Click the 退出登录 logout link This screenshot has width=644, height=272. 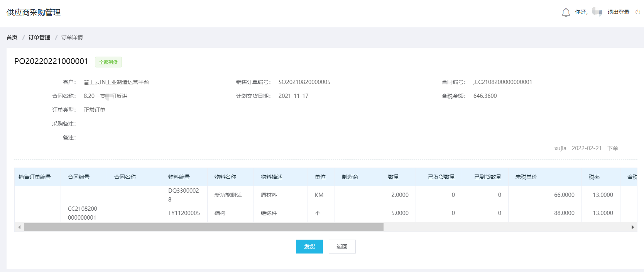coord(618,12)
